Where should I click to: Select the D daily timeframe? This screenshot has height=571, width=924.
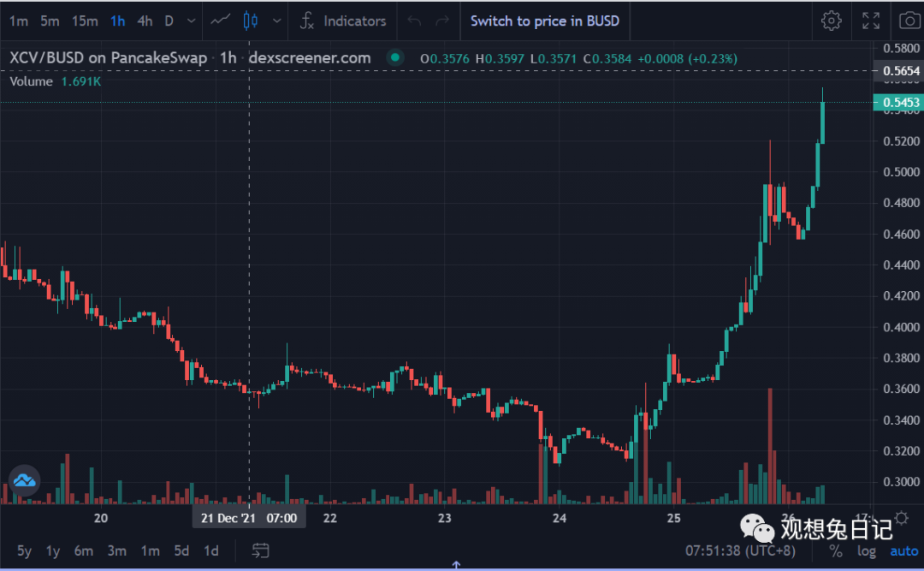pos(169,21)
